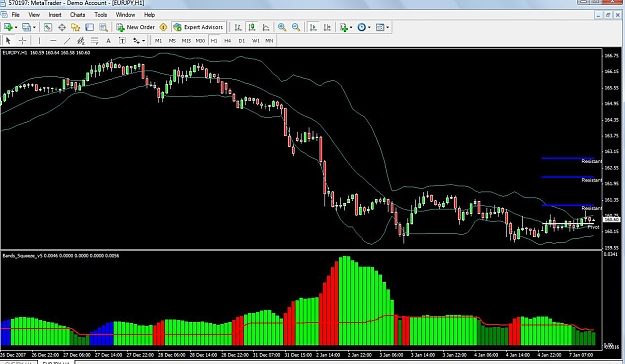Click the Zoom Out magnifier
This screenshot has width=625, height=364.
tap(296, 27)
